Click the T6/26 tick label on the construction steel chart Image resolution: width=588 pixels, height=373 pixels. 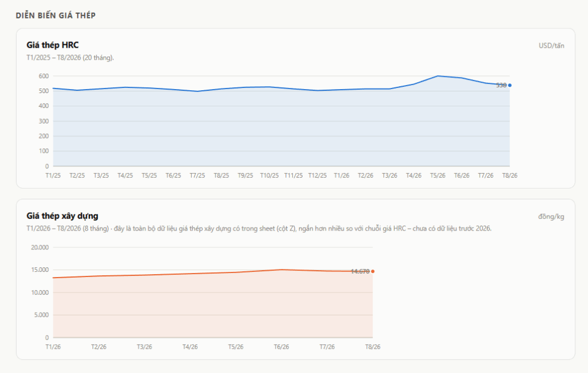click(281, 347)
